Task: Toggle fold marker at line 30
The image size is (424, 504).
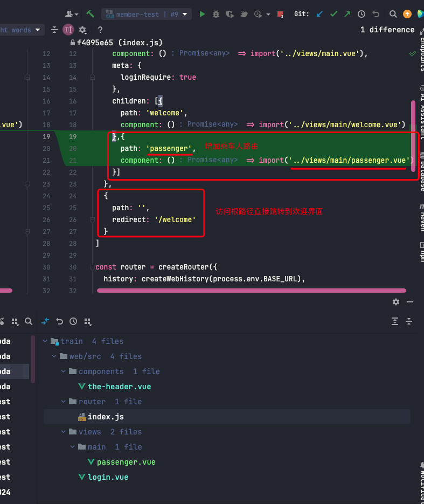Action: (x=92, y=267)
